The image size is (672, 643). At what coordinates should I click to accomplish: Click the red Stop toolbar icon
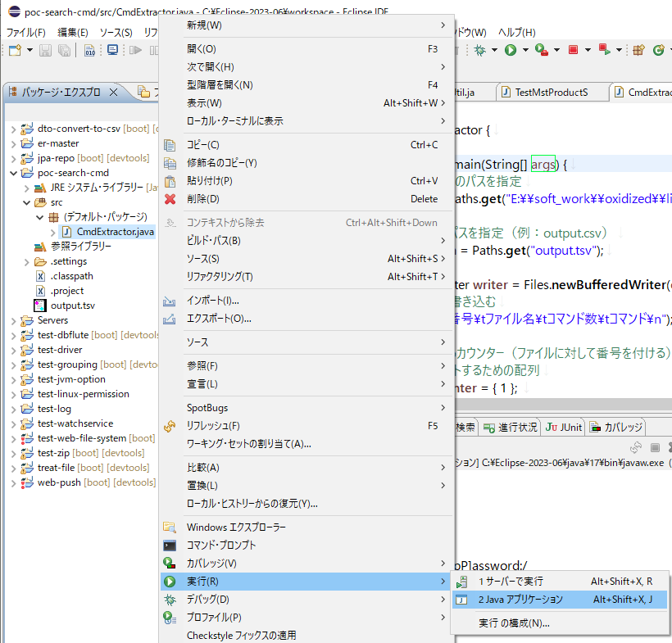tap(573, 50)
